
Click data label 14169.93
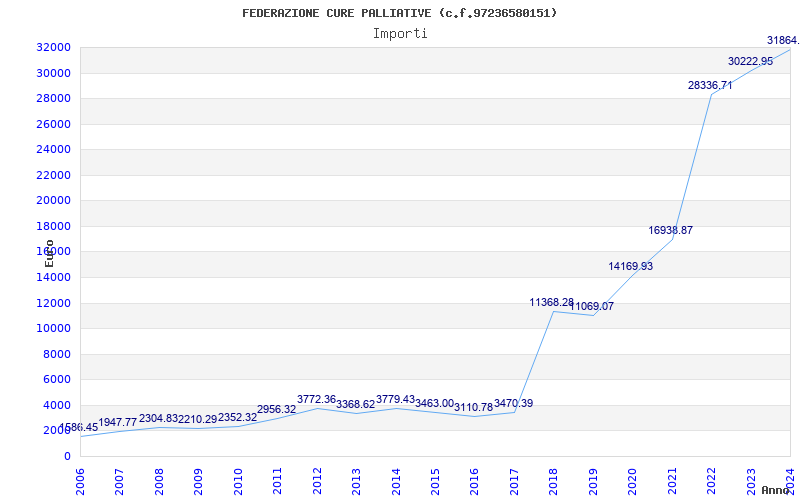pyautogui.click(x=631, y=266)
